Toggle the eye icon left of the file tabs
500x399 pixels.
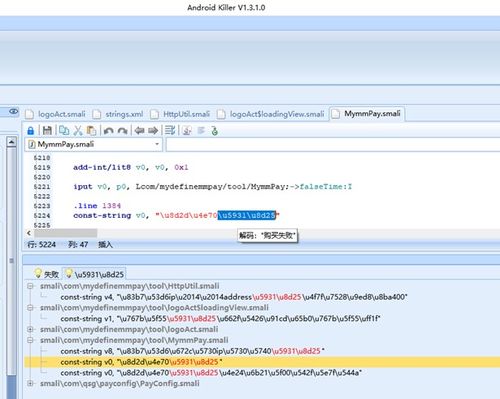[14, 111]
